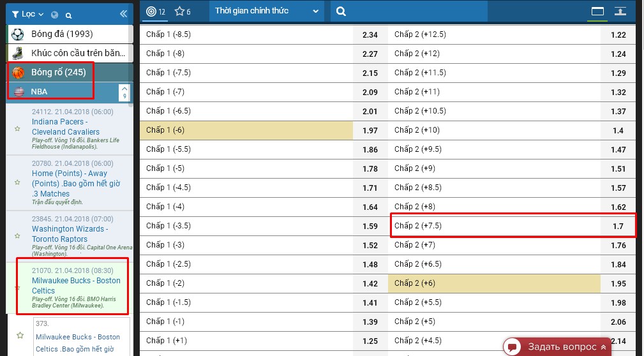Click odds 1.71 for Chấp 1 (-4.5)
Image resolution: width=644 pixels, height=356 pixels.
click(370, 188)
